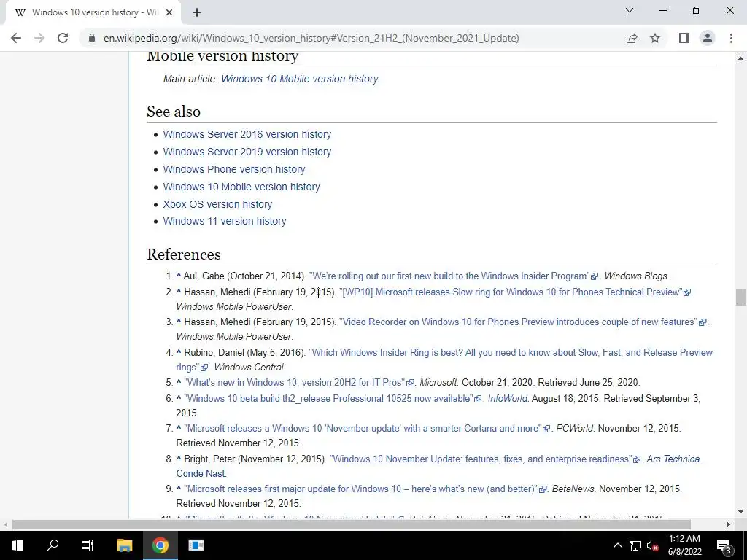Click the address bar URL

pos(311,38)
